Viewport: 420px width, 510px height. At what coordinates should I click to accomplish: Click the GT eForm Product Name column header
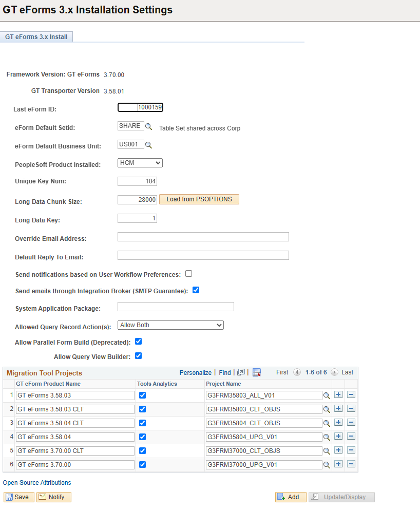tap(48, 384)
